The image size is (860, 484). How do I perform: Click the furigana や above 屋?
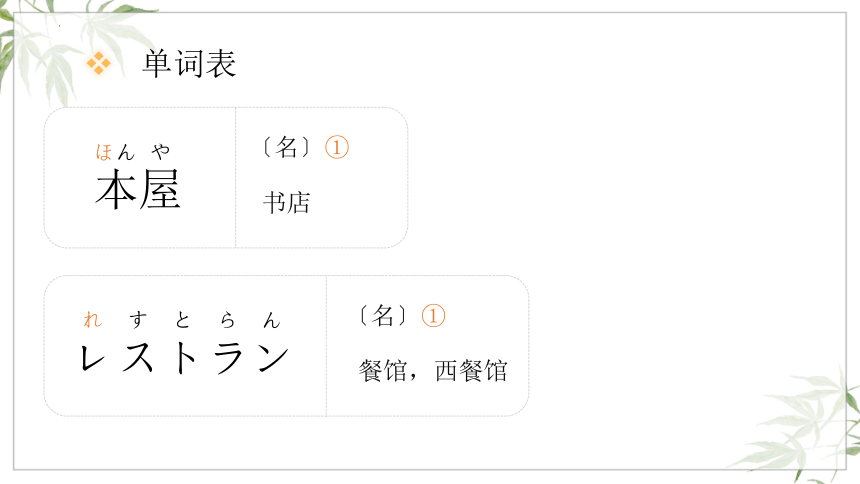tap(161, 151)
